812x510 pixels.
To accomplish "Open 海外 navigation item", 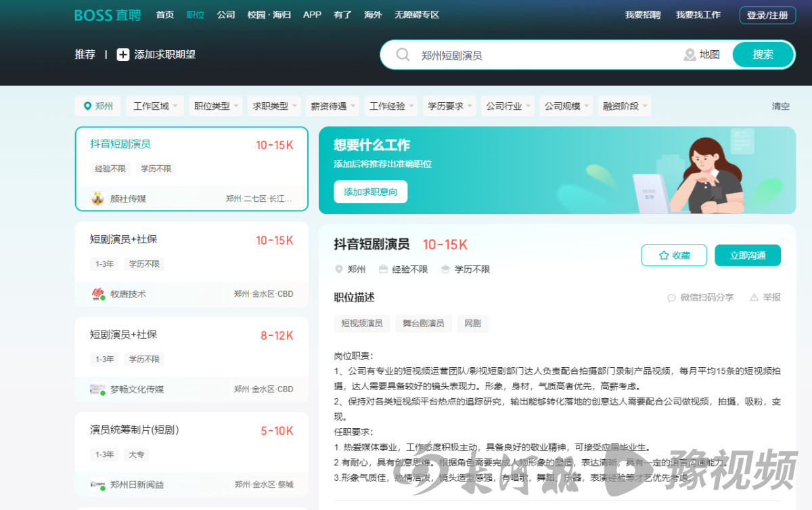I will (373, 15).
